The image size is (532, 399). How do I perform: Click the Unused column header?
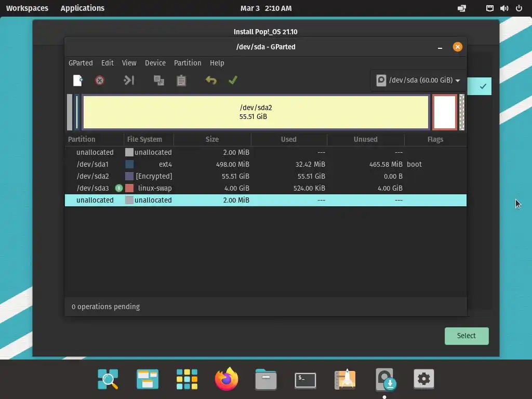coord(365,139)
